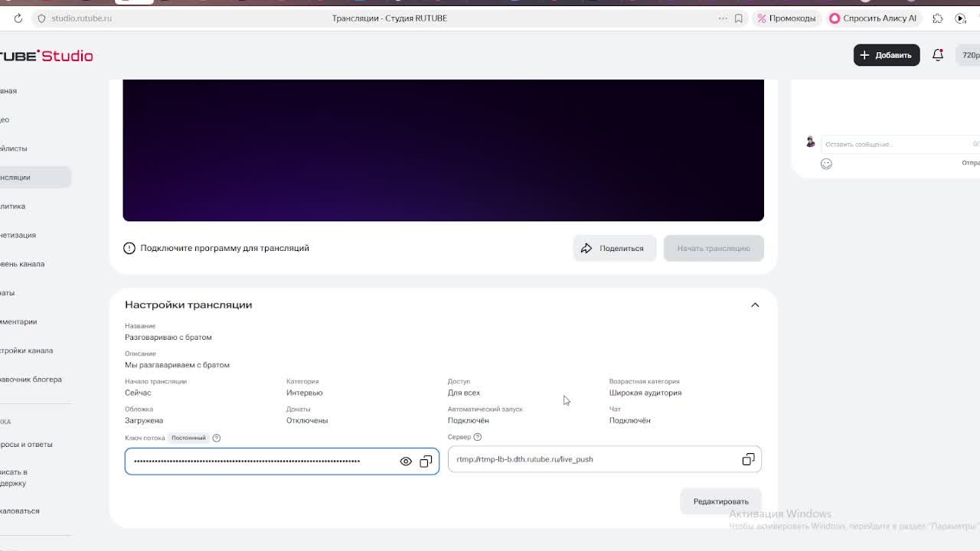The image size is (980, 551).
Task: Open the Аналитика sidebar item
Action: coord(13,206)
